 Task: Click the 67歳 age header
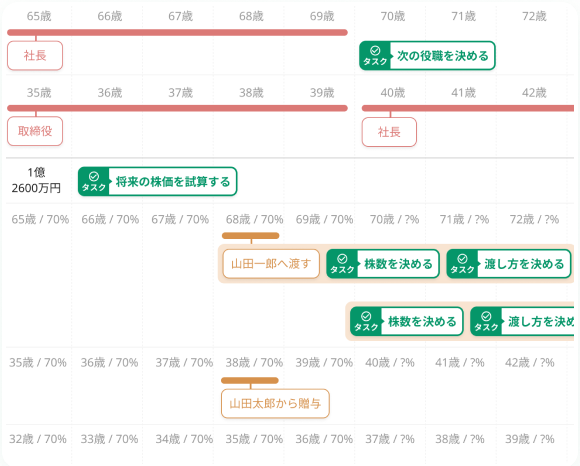(x=181, y=16)
